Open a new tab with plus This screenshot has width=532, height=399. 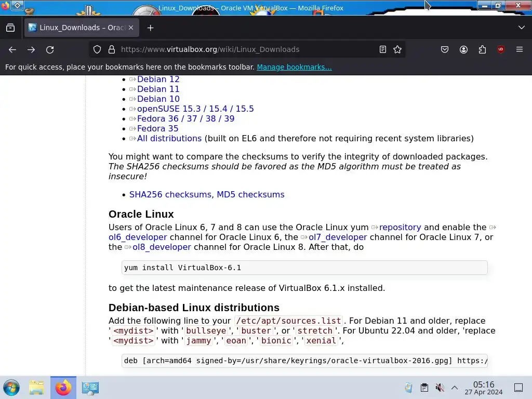pyautogui.click(x=150, y=28)
